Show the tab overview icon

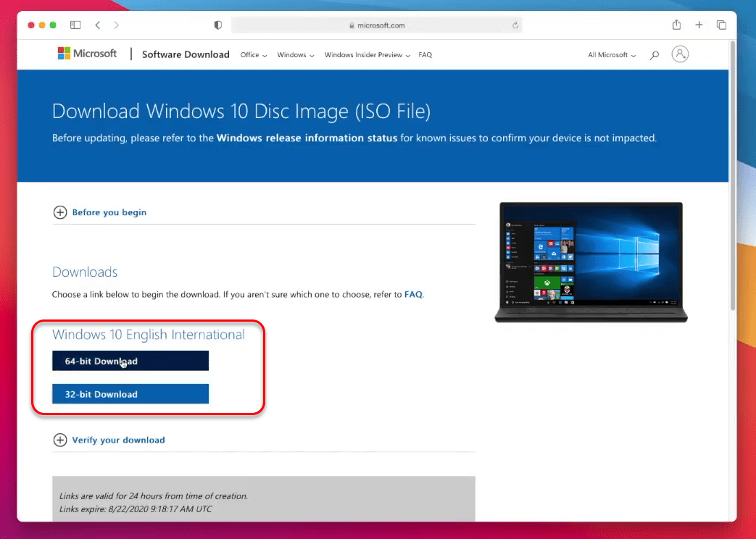click(x=721, y=25)
